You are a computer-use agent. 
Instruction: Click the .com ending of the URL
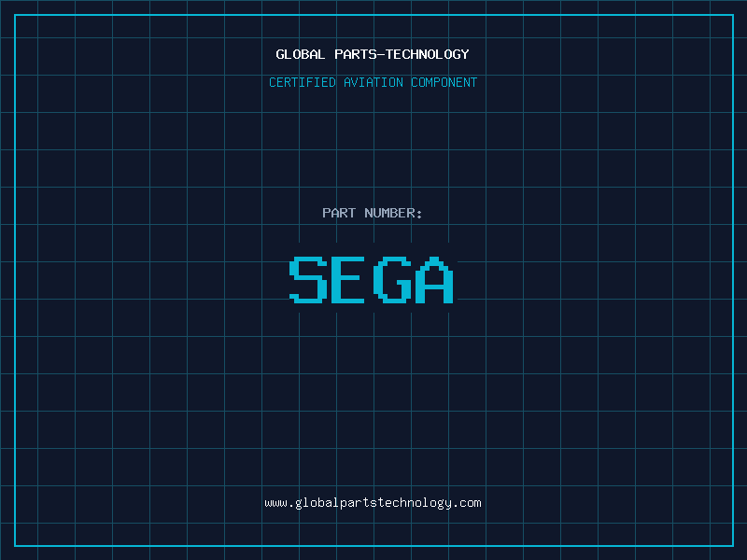click(x=467, y=502)
